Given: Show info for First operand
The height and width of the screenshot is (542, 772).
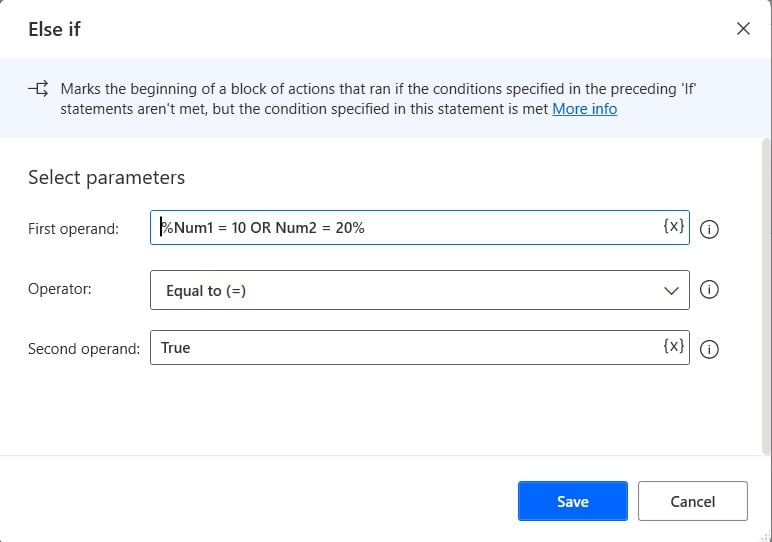Looking at the screenshot, I should (x=709, y=229).
